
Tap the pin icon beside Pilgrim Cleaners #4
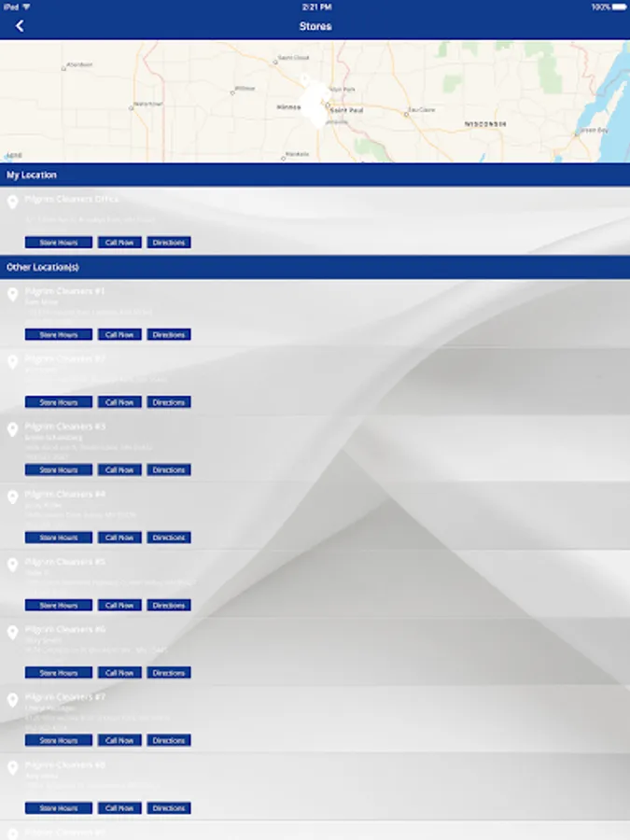point(13,497)
